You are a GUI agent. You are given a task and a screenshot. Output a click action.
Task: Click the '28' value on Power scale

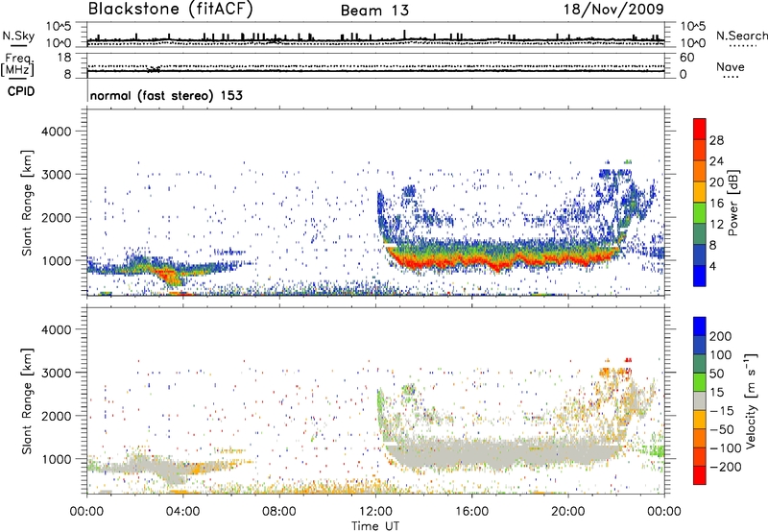(716, 140)
